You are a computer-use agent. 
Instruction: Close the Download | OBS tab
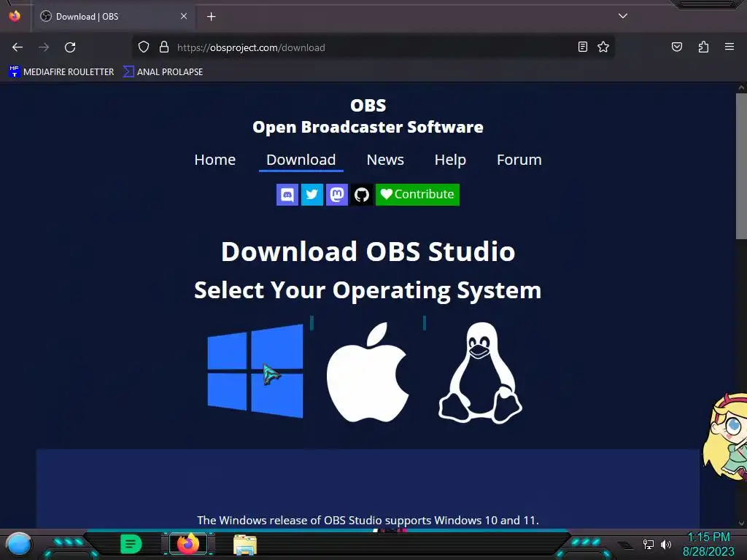184,16
